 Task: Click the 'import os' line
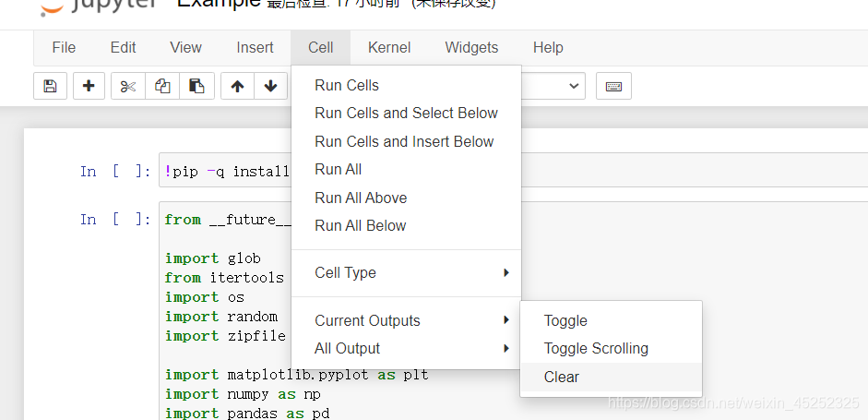click(204, 297)
